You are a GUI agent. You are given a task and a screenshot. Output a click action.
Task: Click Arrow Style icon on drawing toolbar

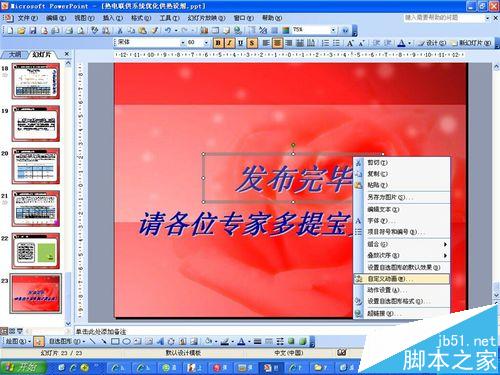pos(280,341)
